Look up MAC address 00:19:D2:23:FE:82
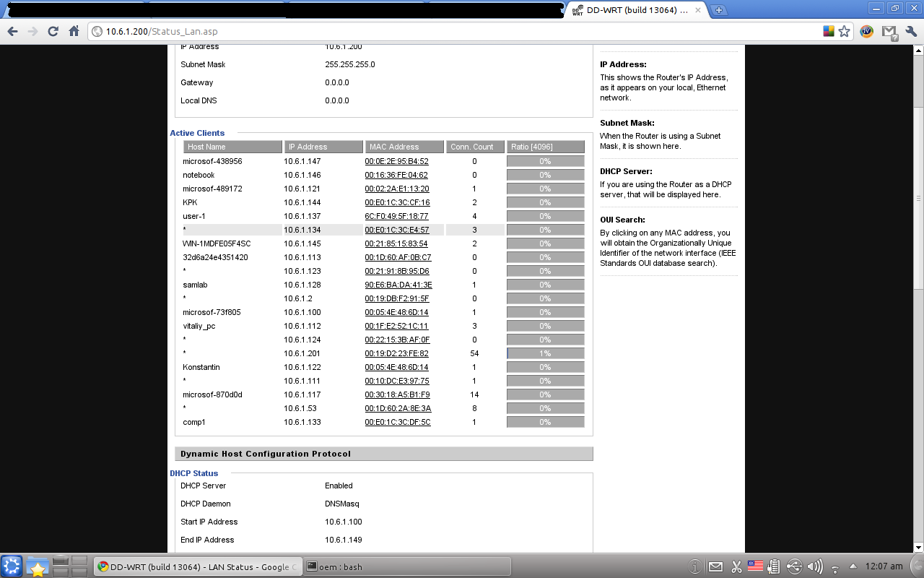The image size is (924, 578). coord(396,353)
